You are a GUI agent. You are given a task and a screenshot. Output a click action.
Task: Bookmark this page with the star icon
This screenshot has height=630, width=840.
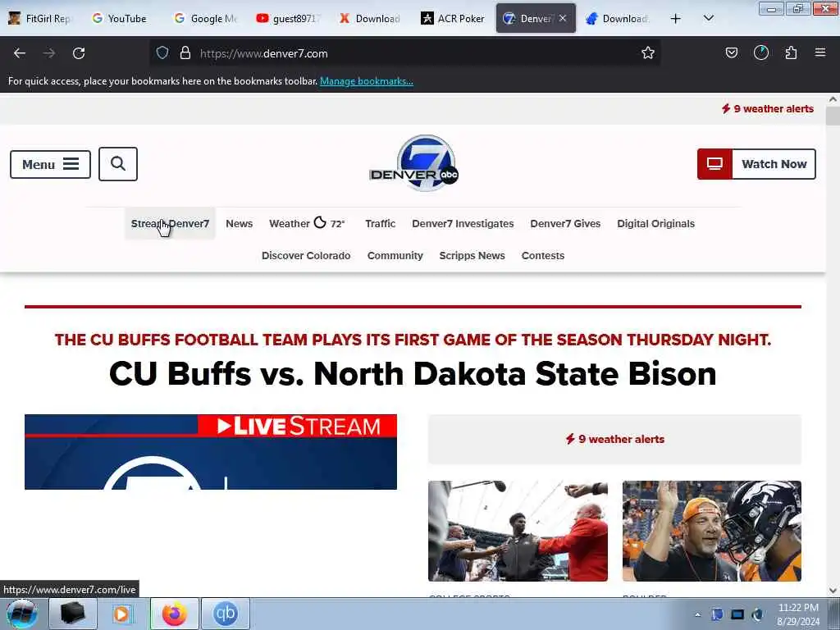[648, 53]
